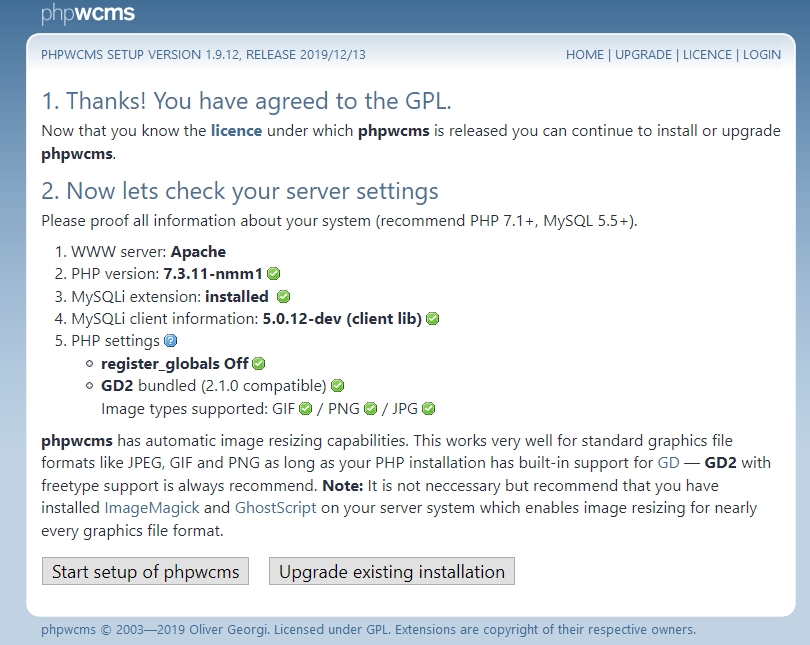Open the GhostScript link
This screenshot has width=810, height=645.
(x=275, y=508)
